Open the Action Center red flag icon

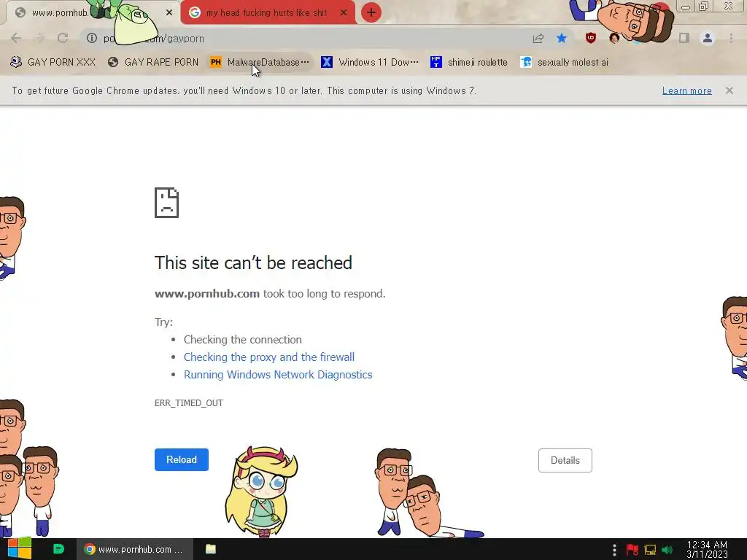pos(632,550)
